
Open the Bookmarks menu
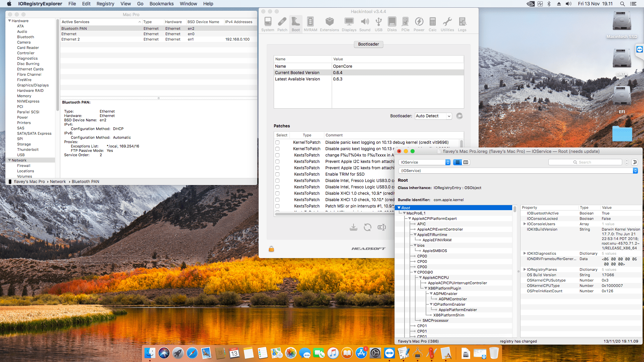click(161, 4)
